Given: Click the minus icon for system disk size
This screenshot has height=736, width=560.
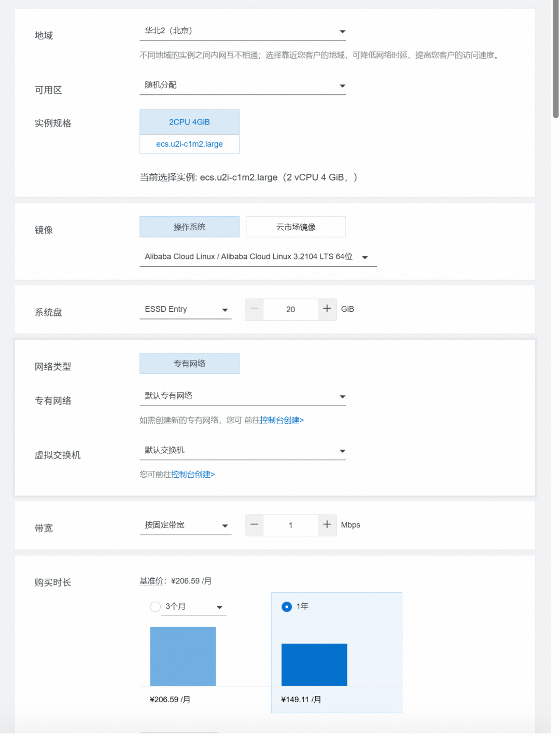Looking at the screenshot, I should pos(254,309).
